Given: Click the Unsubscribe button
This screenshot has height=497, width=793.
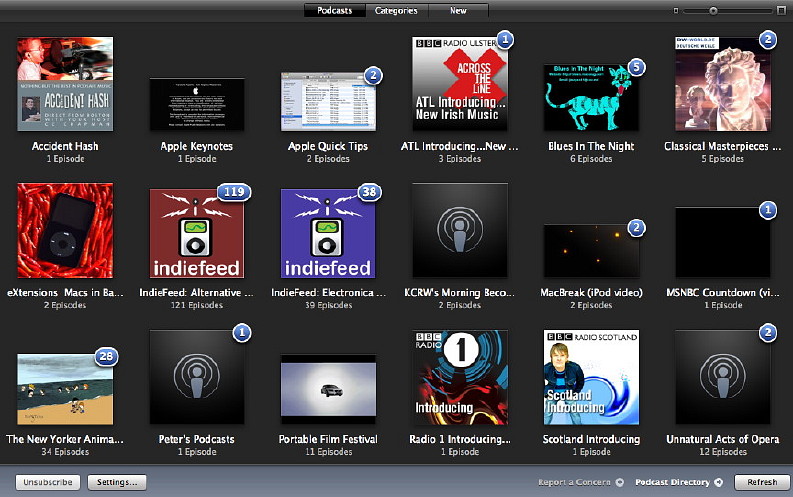Looking at the screenshot, I should point(48,482).
